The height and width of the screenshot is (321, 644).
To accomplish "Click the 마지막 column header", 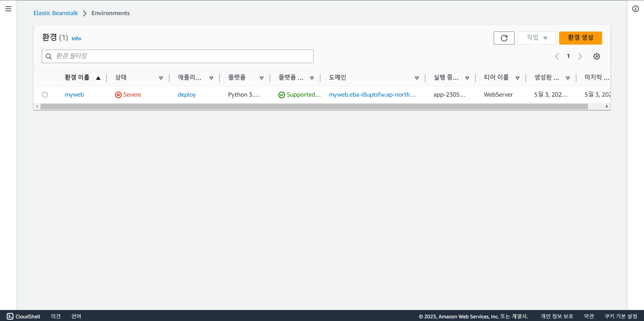I will click(597, 77).
